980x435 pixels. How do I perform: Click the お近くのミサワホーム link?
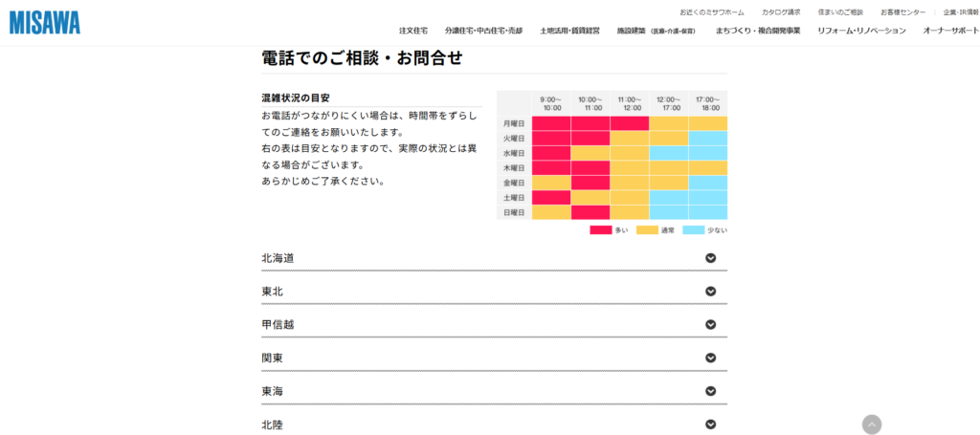711,12
